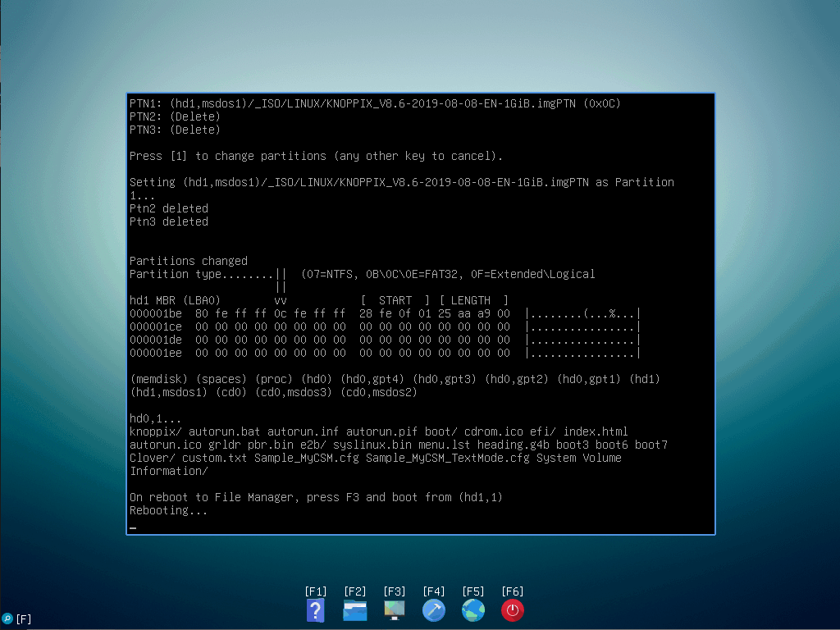Image resolution: width=840 pixels, height=630 pixels.
Task: Select the 'PTN3: (Delete)' line
Action: click(x=176, y=130)
